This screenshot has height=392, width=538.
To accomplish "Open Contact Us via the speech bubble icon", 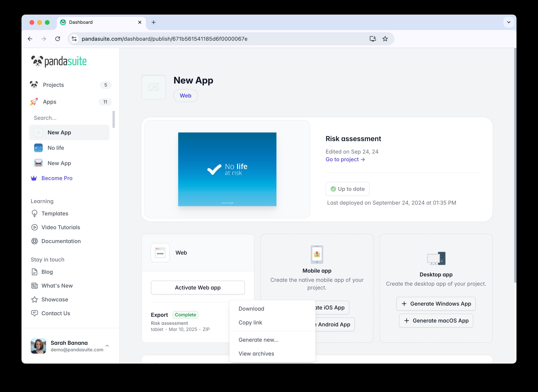I will tap(35, 313).
